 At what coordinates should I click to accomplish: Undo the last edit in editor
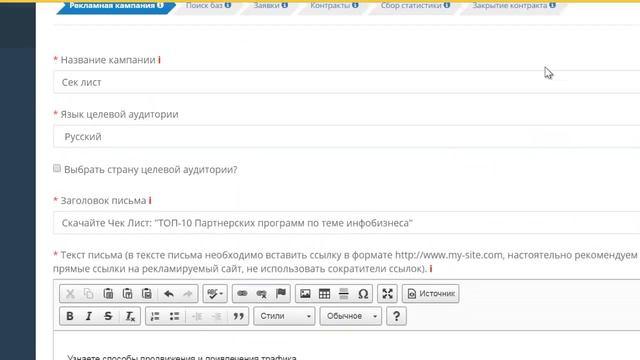169,293
